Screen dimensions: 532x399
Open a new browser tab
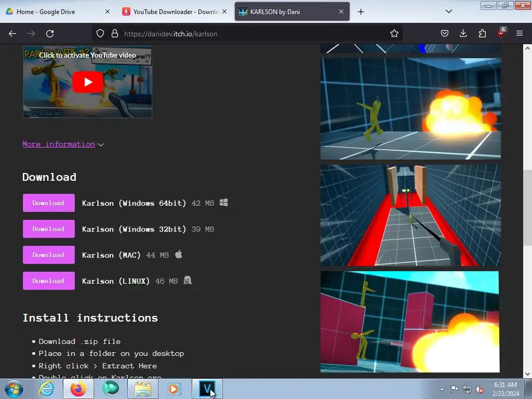(361, 12)
